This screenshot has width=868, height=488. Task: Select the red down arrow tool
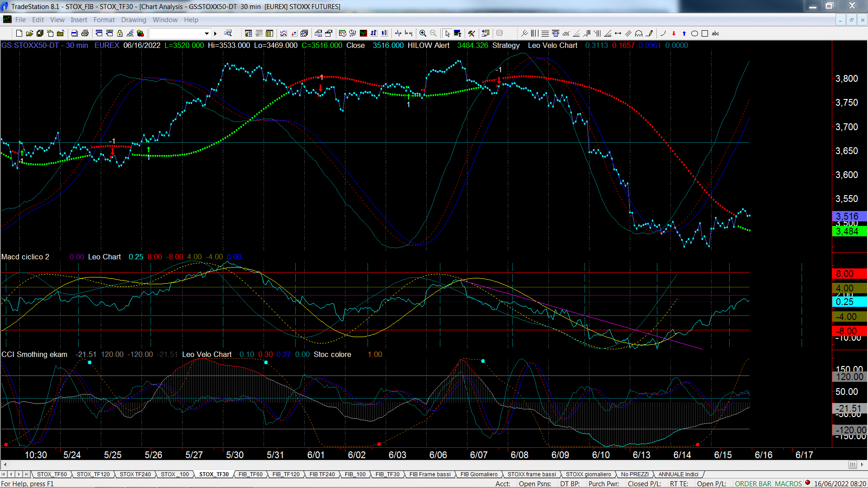point(674,33)
